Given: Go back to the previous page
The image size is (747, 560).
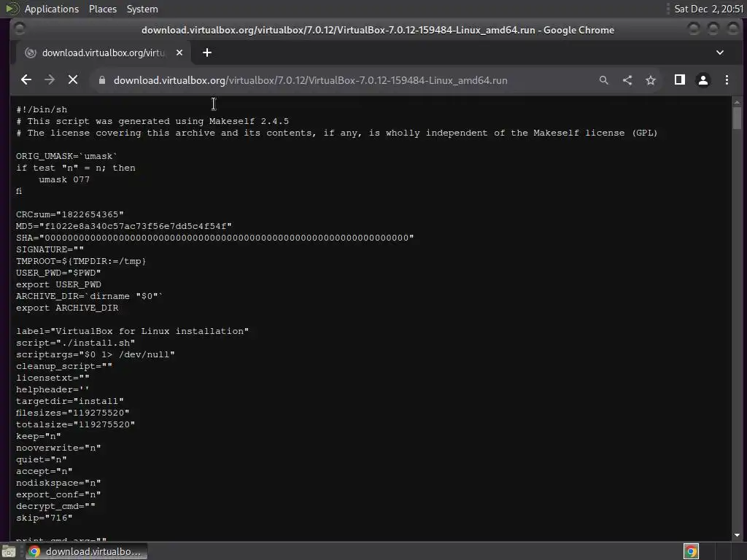Looking at the screenshot, I should 26,80.
